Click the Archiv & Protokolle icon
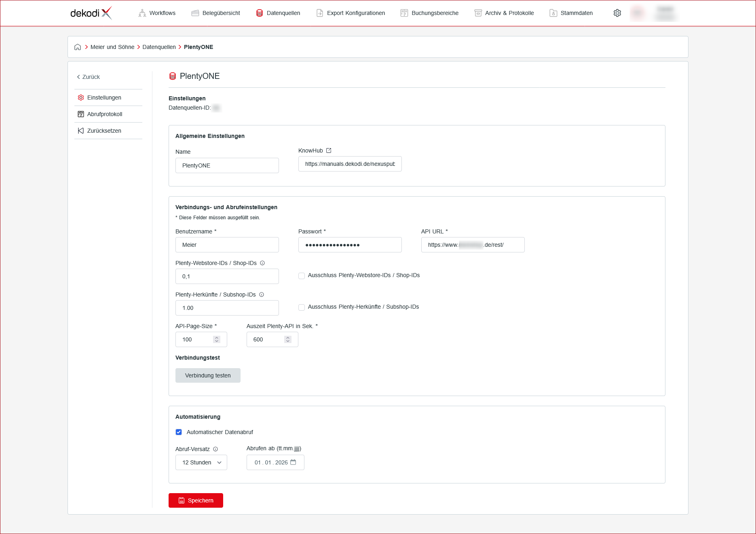The height and width of the screenshot is (534, 756). click(x=478, y=13)
